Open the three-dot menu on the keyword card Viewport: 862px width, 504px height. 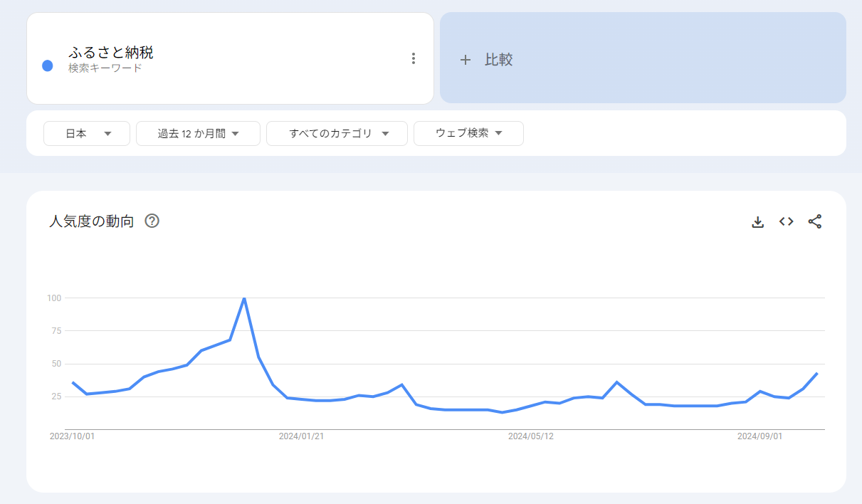click(x=414, y=58)
